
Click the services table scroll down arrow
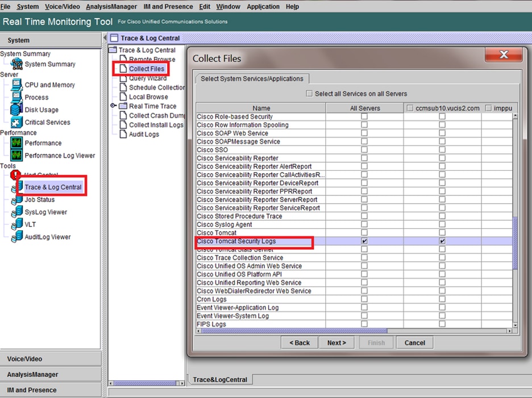pyautogui.click(x=515, y=325)
